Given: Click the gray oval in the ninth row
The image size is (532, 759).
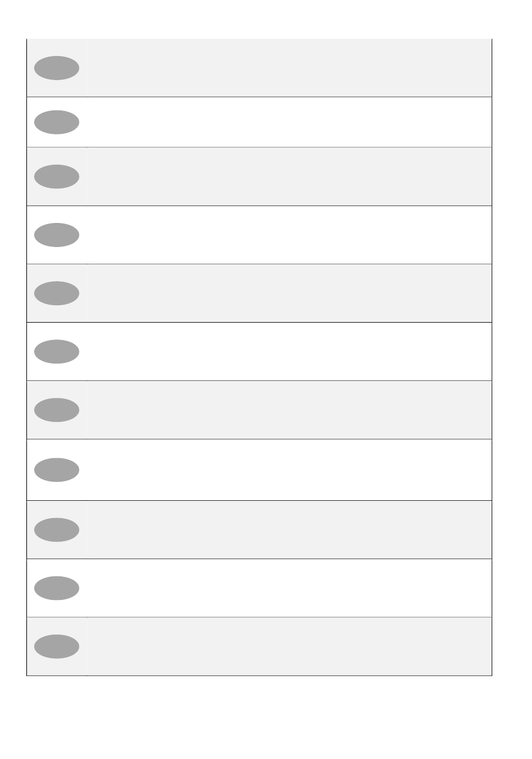Looking at the screenshot, I should [x=57, y=530].
